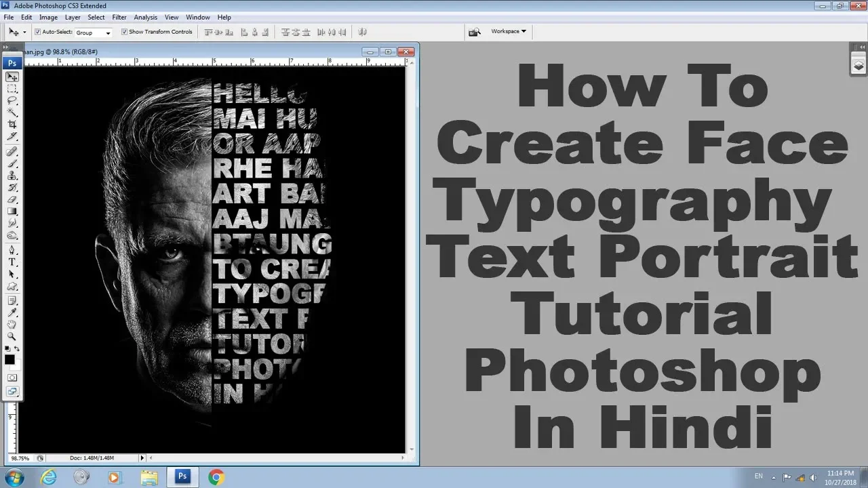The height and width of the screenshot is (488, 868).
Task: Select the Custom Shape tool
Action: tap(12, 287)
